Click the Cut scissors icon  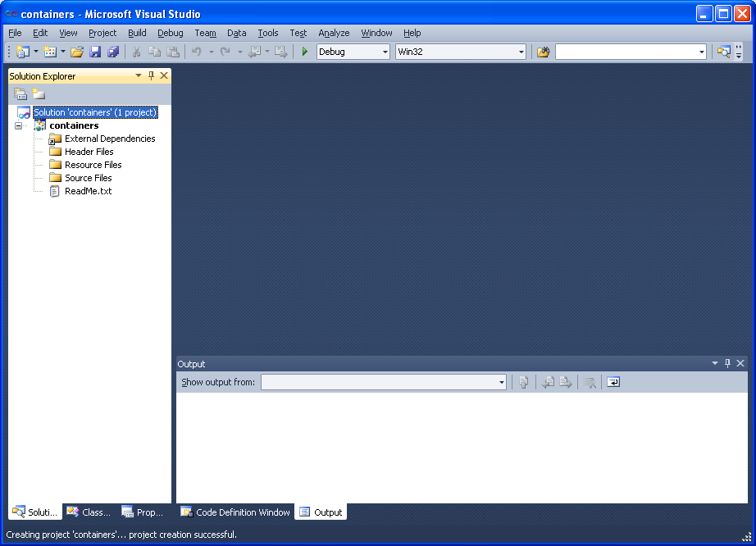136,52
